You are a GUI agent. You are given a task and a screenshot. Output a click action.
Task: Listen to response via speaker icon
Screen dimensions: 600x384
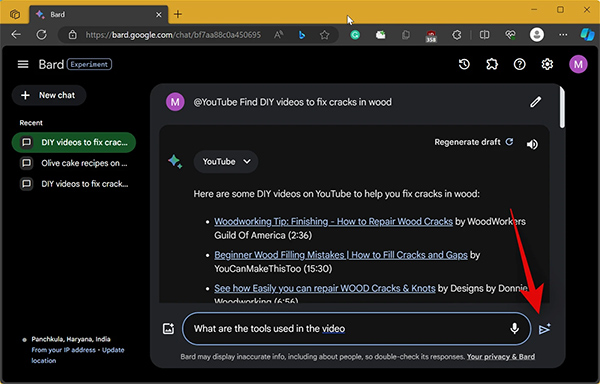point(532,144)
